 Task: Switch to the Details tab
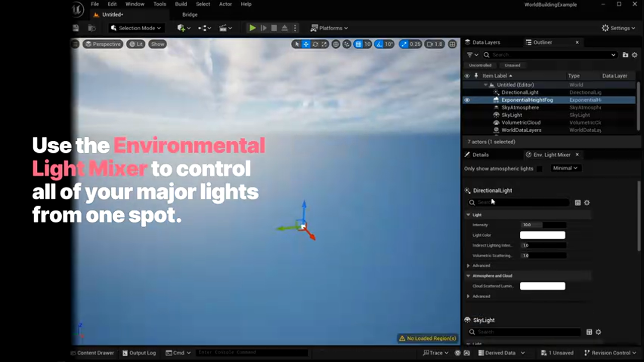[480, 155]
